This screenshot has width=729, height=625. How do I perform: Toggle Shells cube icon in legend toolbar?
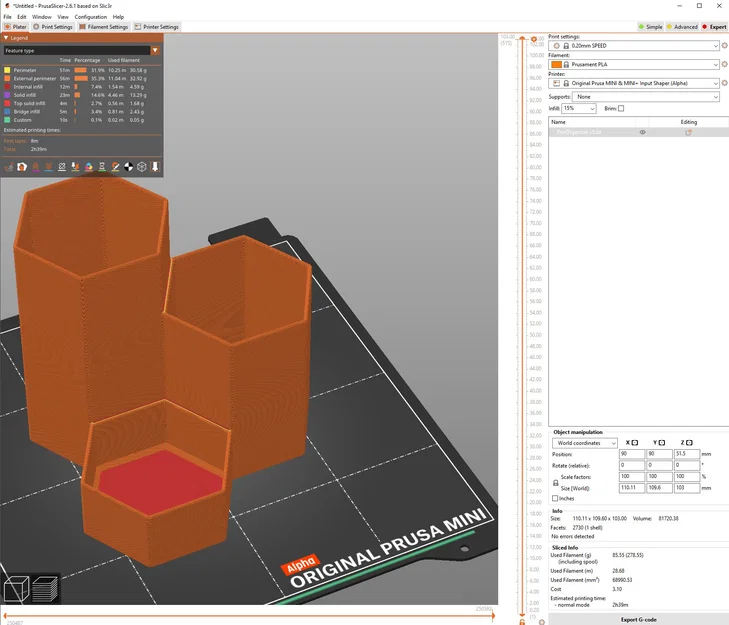pos(142,166)
